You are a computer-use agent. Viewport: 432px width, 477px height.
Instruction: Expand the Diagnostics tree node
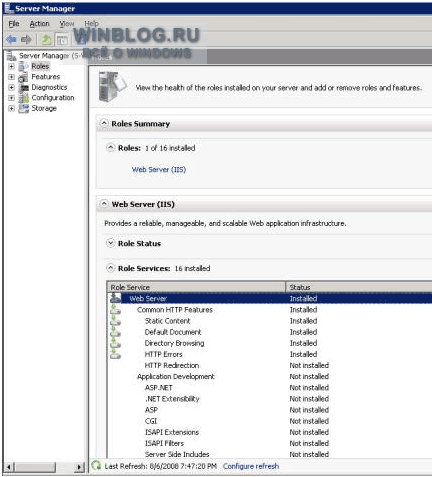pos(11,87)
